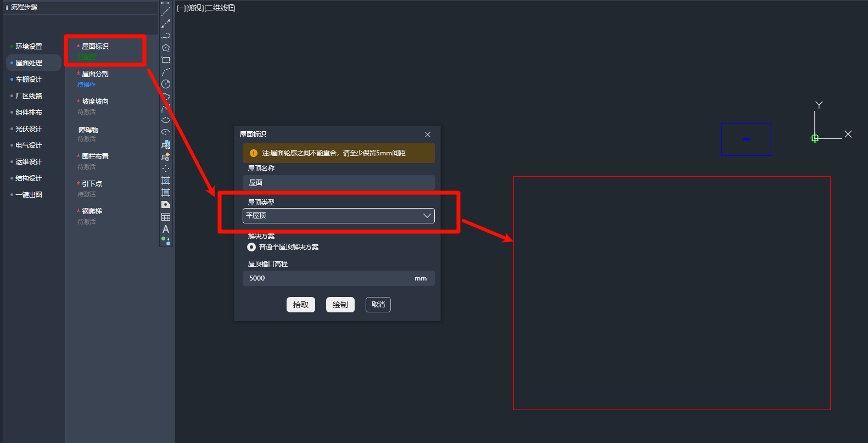Select the multiline Text tool

tap(166, 229)
